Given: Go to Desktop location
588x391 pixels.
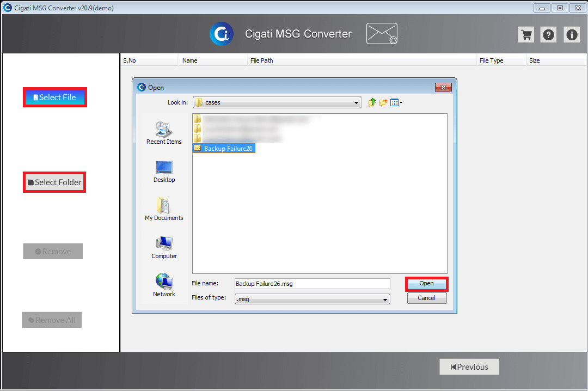Looking at the screenshot, I should pyautogui.click(x=164, y=172).
